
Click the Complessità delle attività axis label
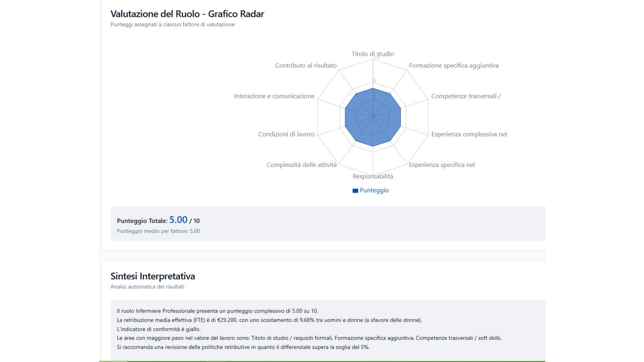[301, 165]
